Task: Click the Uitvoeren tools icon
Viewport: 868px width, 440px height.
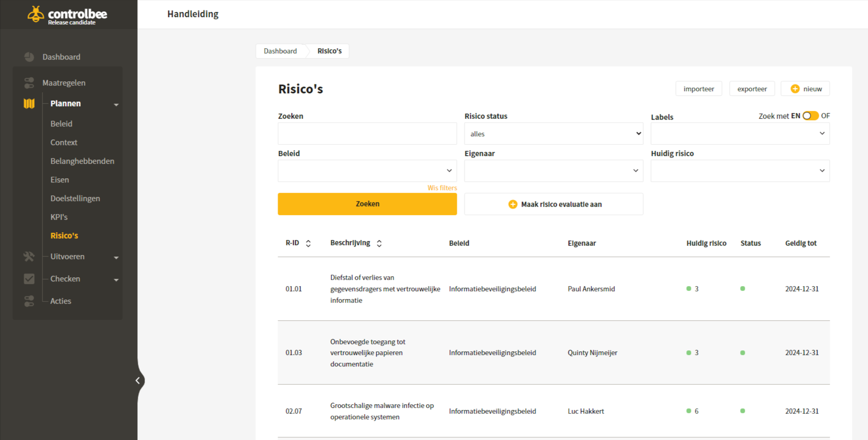Action: point(29,257)
